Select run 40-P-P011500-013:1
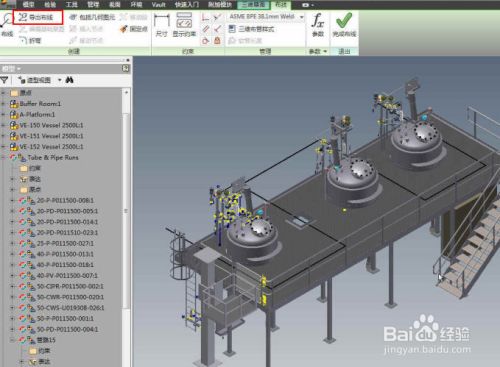Image resolution: width=500 pixels, height=367 pixels. click(65, 254)
